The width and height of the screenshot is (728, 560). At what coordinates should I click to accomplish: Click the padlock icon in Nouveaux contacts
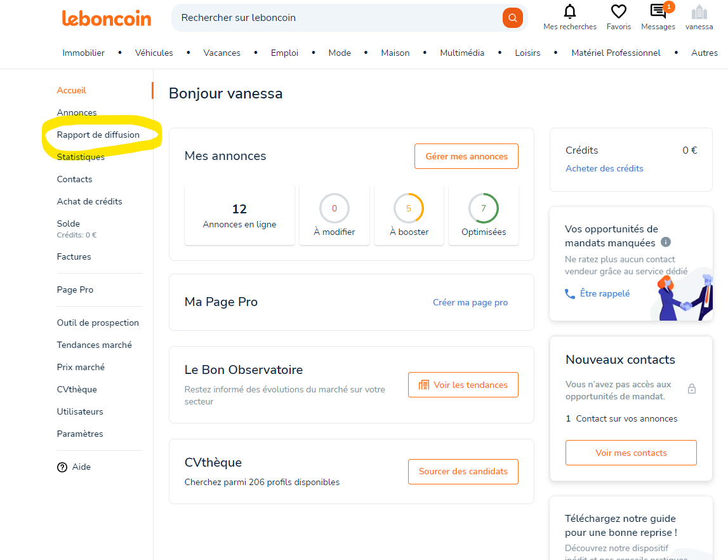click(691, 389)
